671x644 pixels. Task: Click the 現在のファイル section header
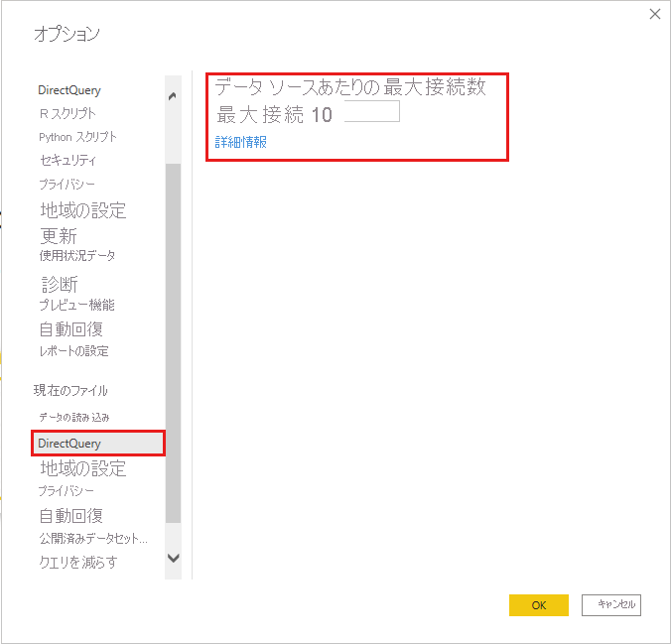70,390
